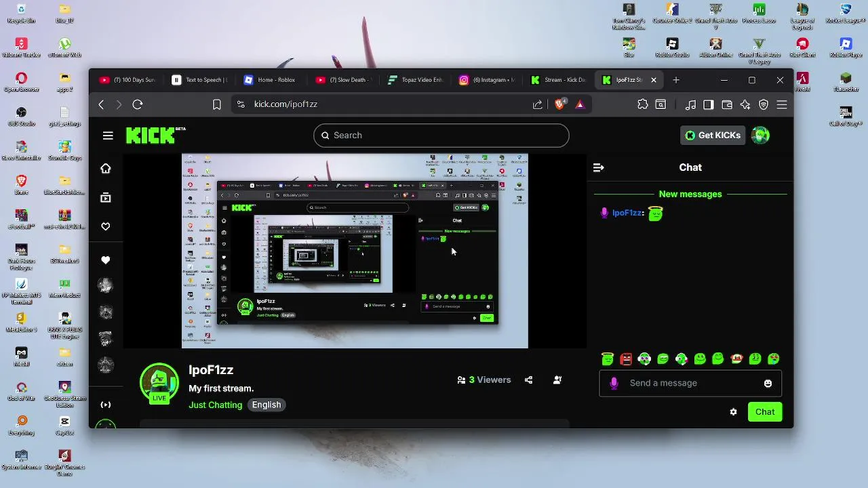Screen dimensions: 868x488
Task: Click Get KICKs button
Action: (x=713, y=136)
